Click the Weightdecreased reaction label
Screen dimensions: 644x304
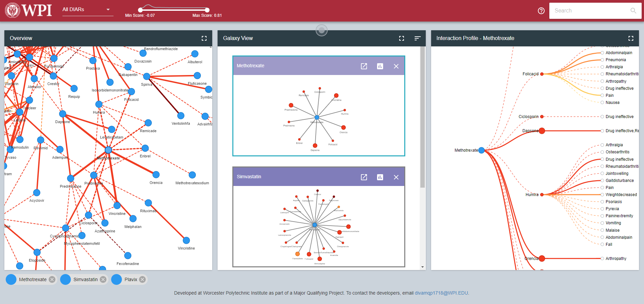coord(621,195)
